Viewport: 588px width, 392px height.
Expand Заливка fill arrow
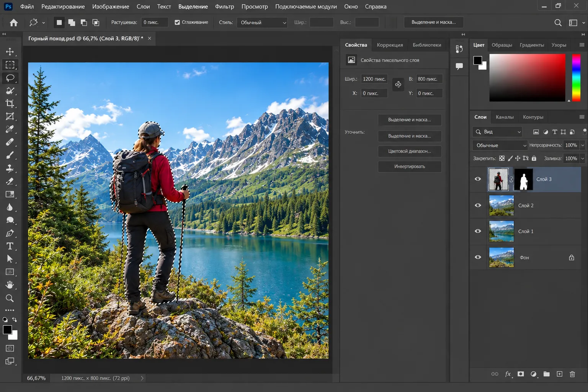[x=583, y=158]
